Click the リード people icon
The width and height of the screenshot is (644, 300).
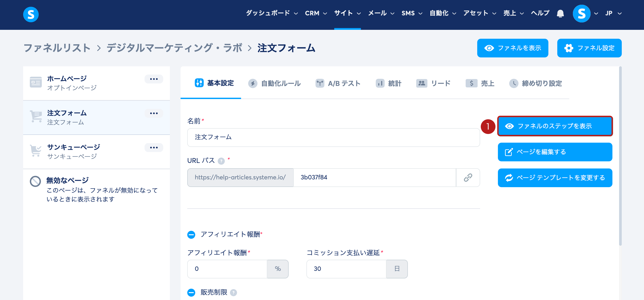tap(421, 83)
